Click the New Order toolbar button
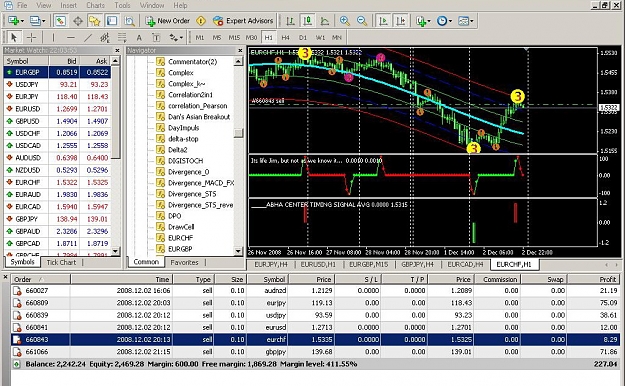Viewport: 625px width, 386px height. [x=167, y=21]
